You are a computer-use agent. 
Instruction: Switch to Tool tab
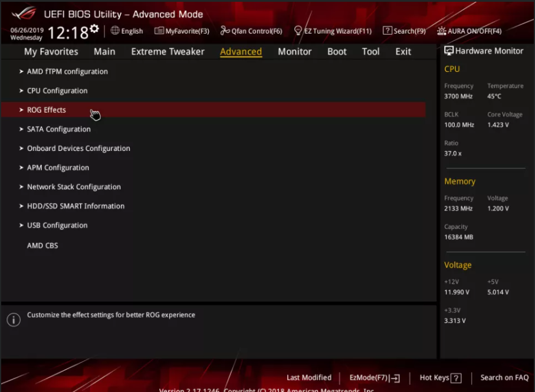pos(370,51)
